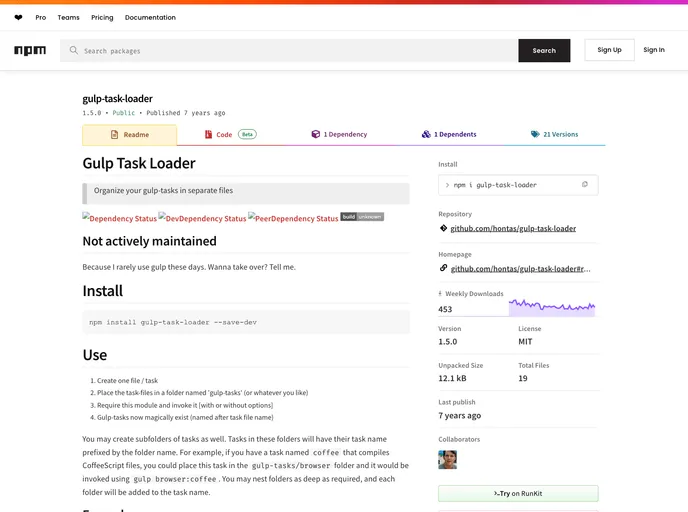Click the PeerDependency Status badge
The width and height of the screenshot is (688, 512).
(293, 218)
